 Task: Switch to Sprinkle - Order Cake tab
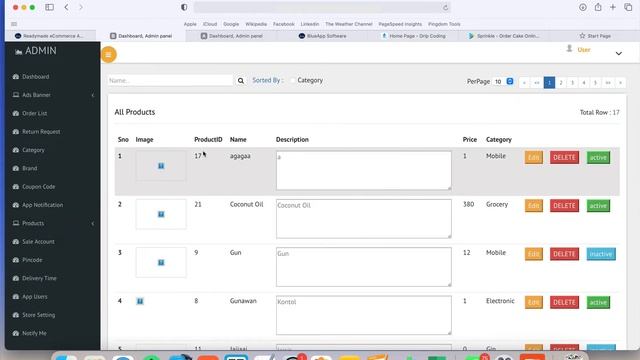pyautogui.click(x=504, y=36)
